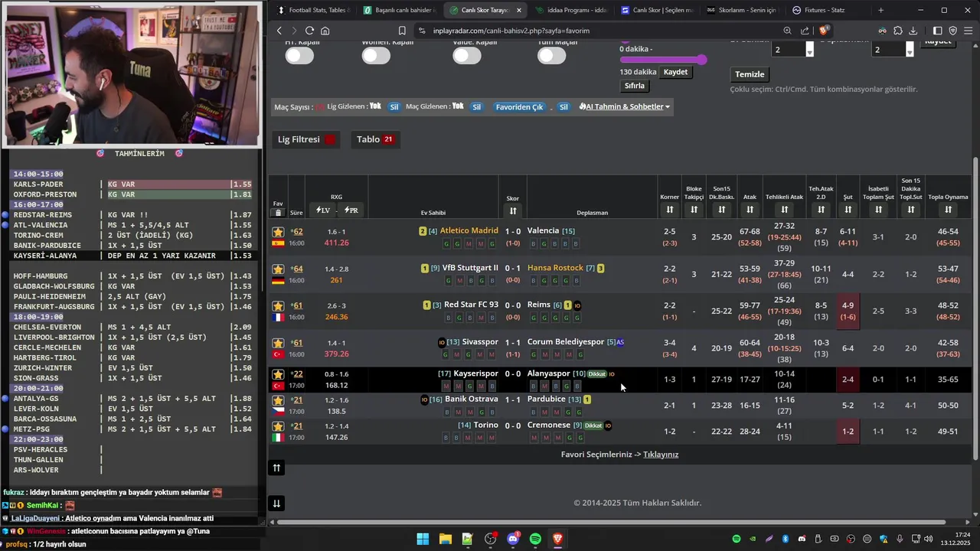Sort table by Skor column arrows
The height and width of the screenshot is (551, 980).
(513, 210)
